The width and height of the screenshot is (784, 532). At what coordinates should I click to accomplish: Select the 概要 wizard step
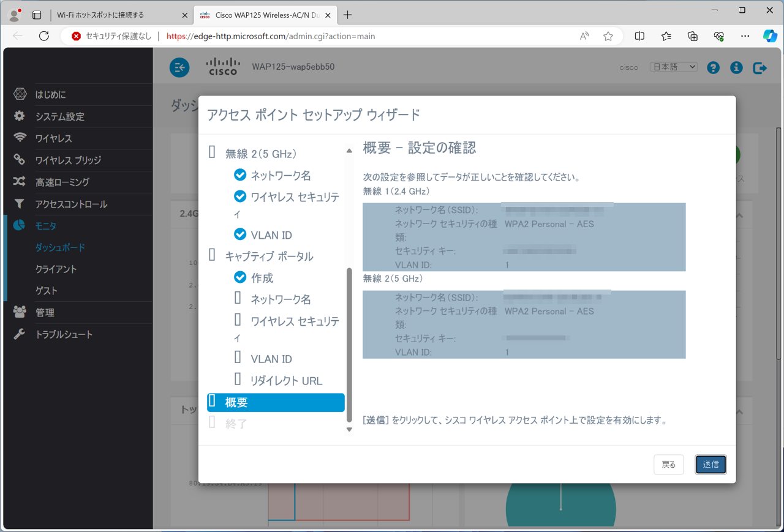(x=276, y=402)
